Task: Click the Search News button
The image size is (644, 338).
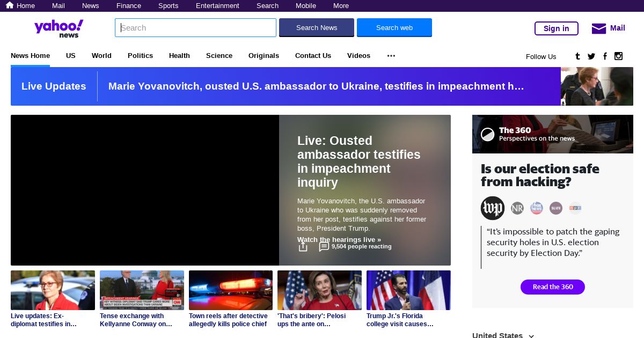Action: point(317,27)
